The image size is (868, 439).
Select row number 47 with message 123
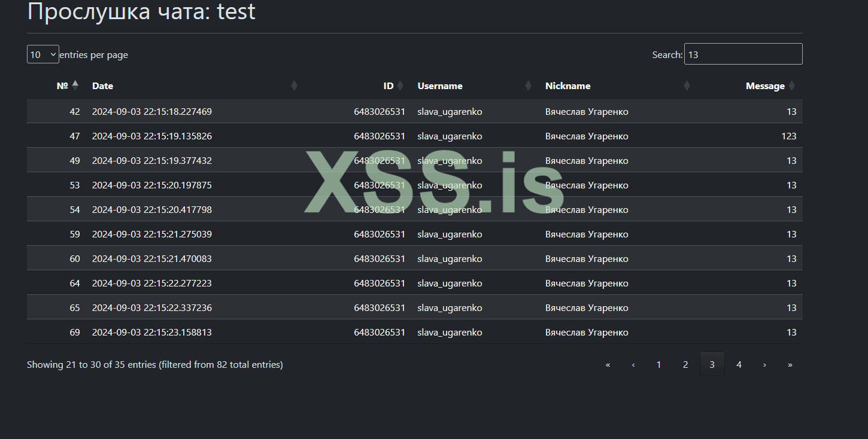click(x=414, y=136)
